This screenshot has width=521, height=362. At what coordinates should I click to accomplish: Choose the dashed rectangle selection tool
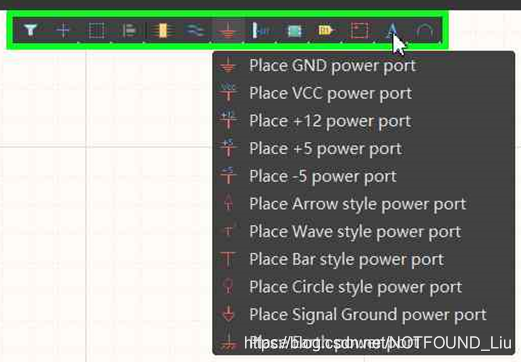tap(96, 30)
